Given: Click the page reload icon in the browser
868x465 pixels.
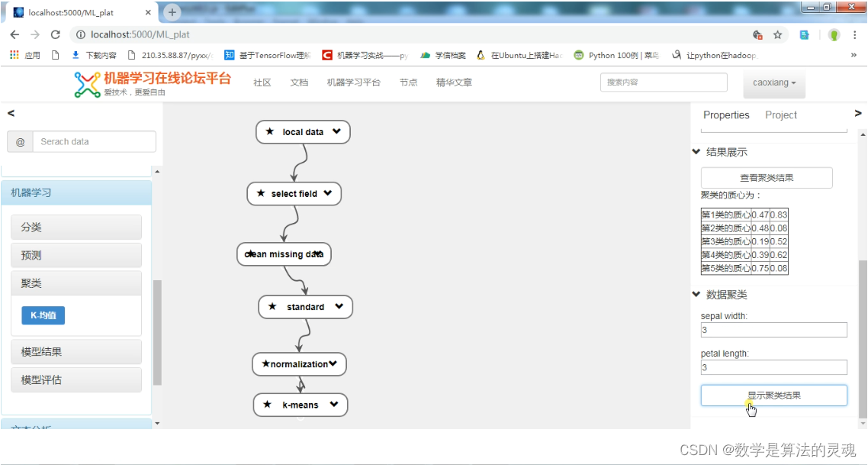Looking at the screenshot, I should click(54, 34).
